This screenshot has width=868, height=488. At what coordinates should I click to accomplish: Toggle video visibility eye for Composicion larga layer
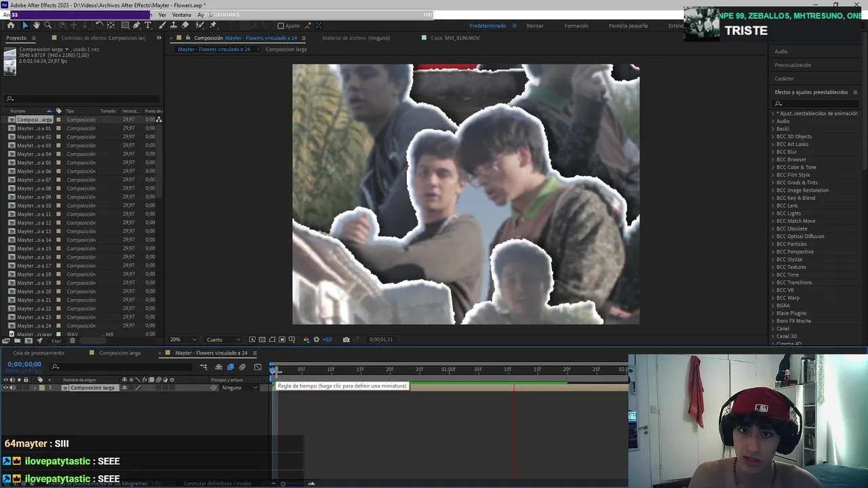coord(5,388)
